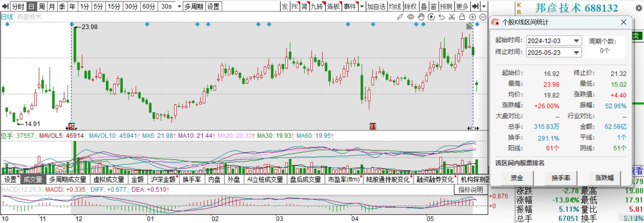Select the 虚拟成交量 indicator tab
The height and width of the screenshot is (223, 644).
[109, 180]
